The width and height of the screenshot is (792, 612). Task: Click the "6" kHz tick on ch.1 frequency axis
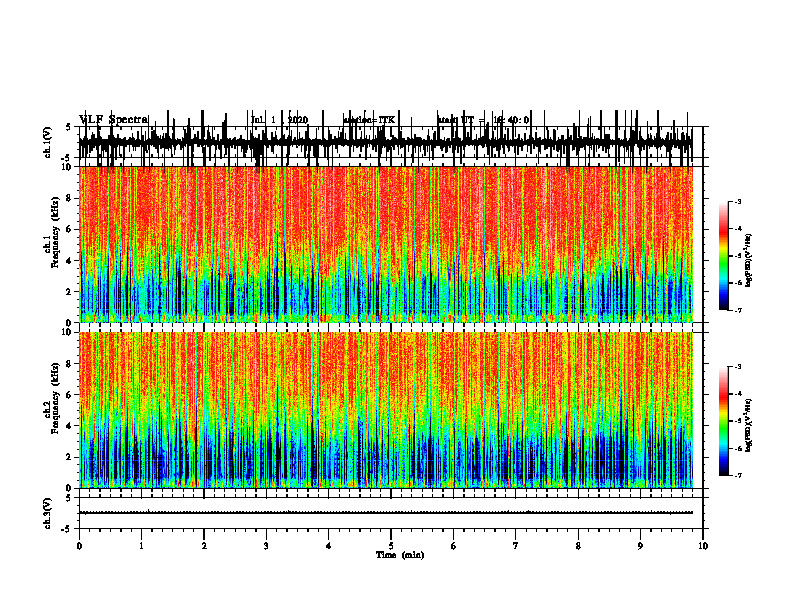[70, 229]
